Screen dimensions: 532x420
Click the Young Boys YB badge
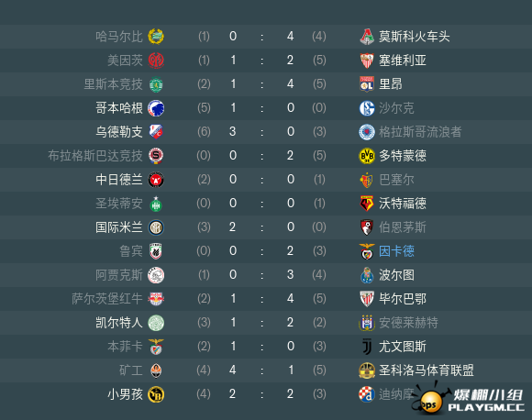point(156,394)
